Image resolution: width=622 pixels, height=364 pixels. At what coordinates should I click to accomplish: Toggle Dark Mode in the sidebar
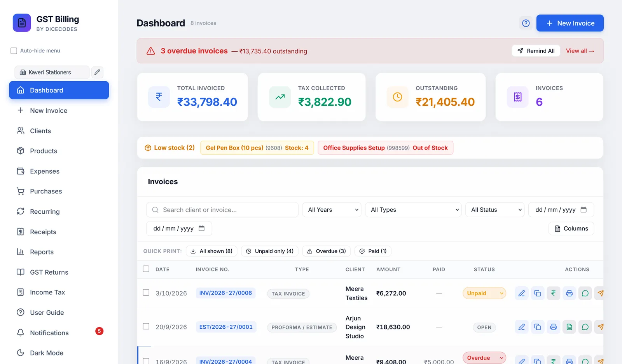coord(59,353)
